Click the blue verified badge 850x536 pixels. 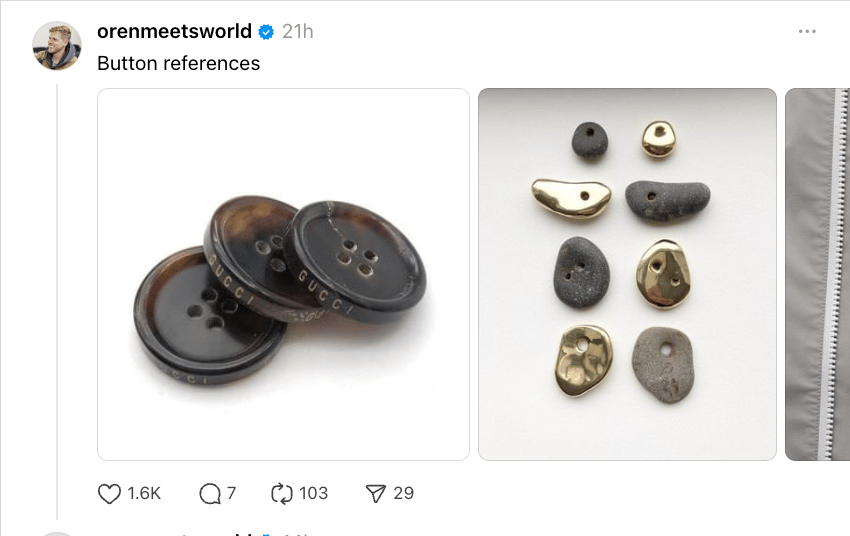266,32
